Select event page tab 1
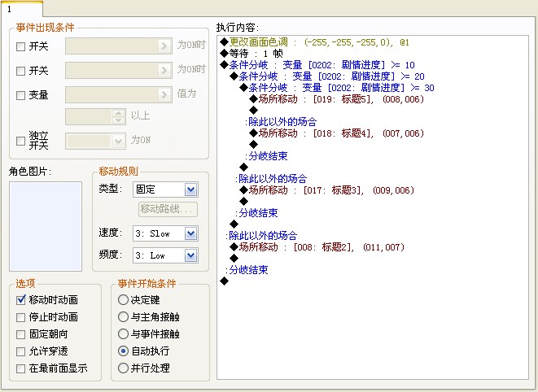The image size is (538, 392). pos(21,9)
